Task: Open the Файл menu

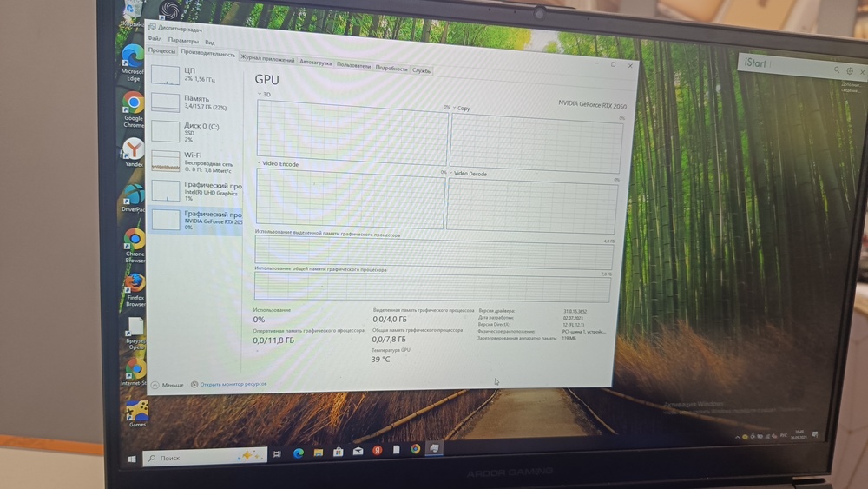Action: pyautogui.click(x=155, y=39)
